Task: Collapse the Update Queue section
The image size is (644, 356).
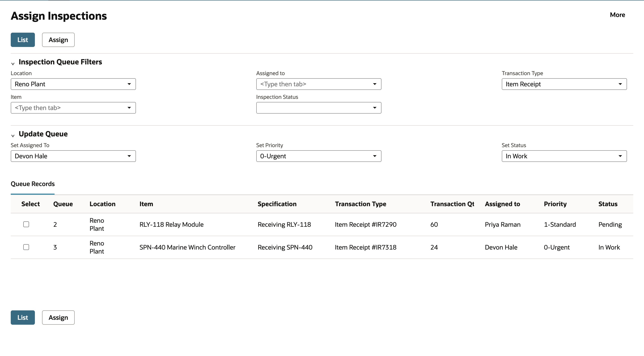Action: (x=13, y=136)
